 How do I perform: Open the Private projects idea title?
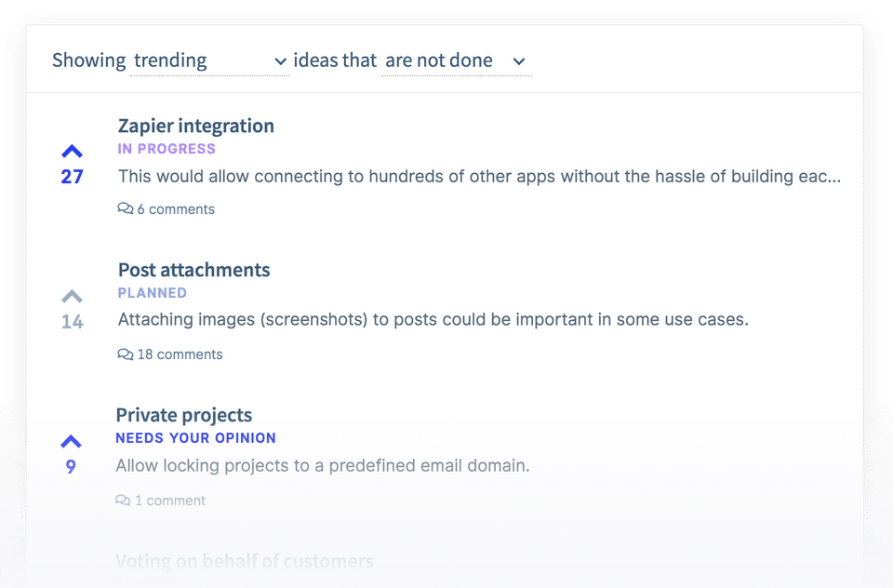click(x=183, y=415)
